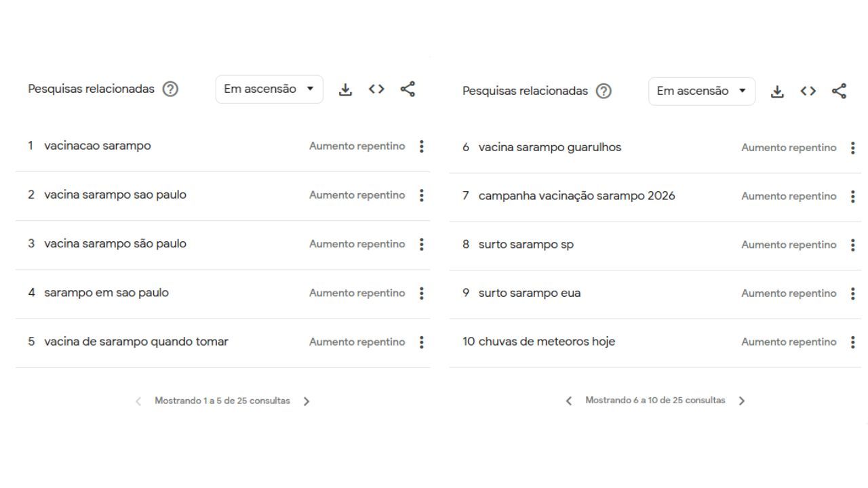Screen dimensions: 868x488
Task: Go to next page in left list
Action: tap(307, 401)
